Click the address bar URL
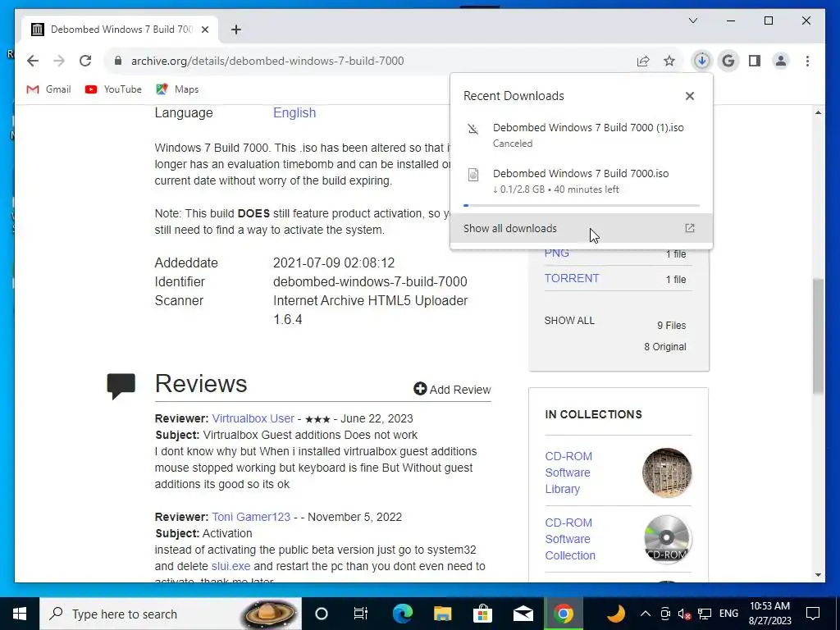This screenshot has width=840, height=630. (267, 61)
